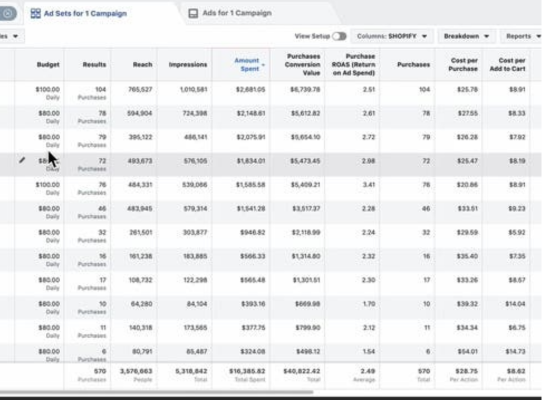The width and height of the screenshot is (542, 400).
Task: Sort by Purchases Conversion Value header
Action: [x=303, y=65]
